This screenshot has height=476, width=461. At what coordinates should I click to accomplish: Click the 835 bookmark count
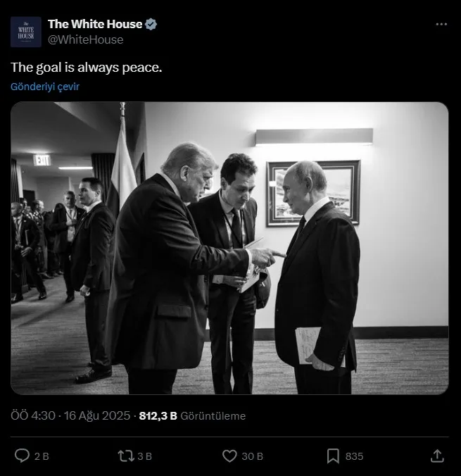pyautogui.click(x=354, y=456)
